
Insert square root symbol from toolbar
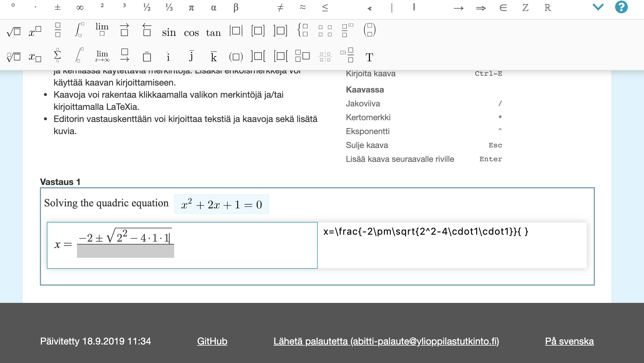(x=13, y=31)
